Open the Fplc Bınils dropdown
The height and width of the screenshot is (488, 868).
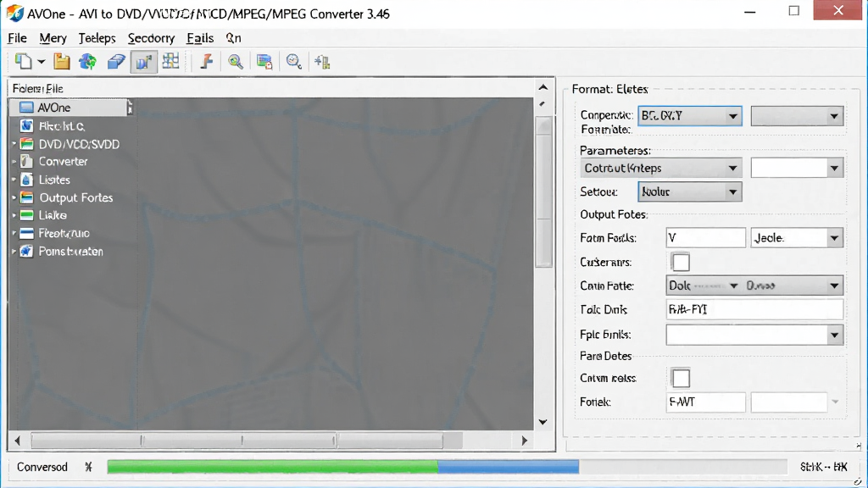(x=754, y=335)
